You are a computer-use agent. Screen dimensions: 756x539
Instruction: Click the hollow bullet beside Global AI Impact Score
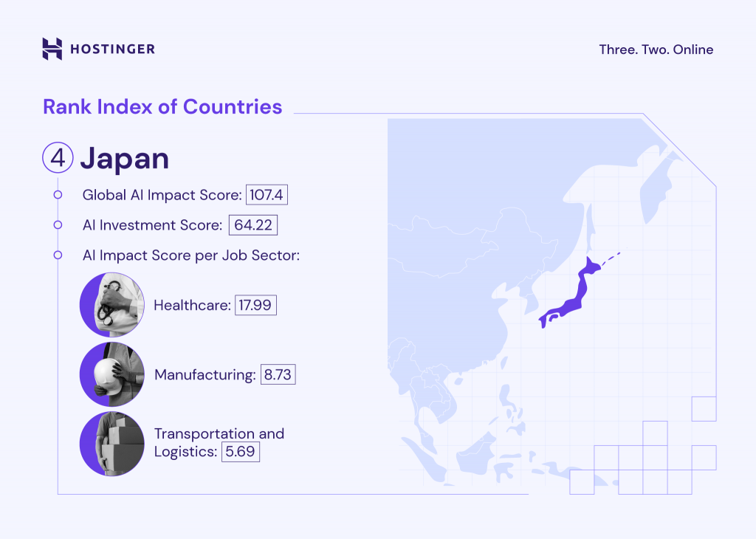[58, 194]
